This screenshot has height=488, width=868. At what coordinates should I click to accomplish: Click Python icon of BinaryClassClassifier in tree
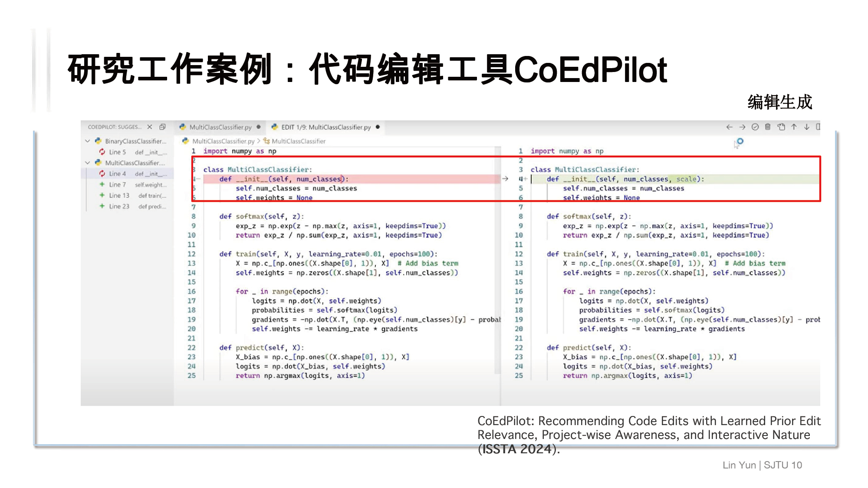pos(98,141)
